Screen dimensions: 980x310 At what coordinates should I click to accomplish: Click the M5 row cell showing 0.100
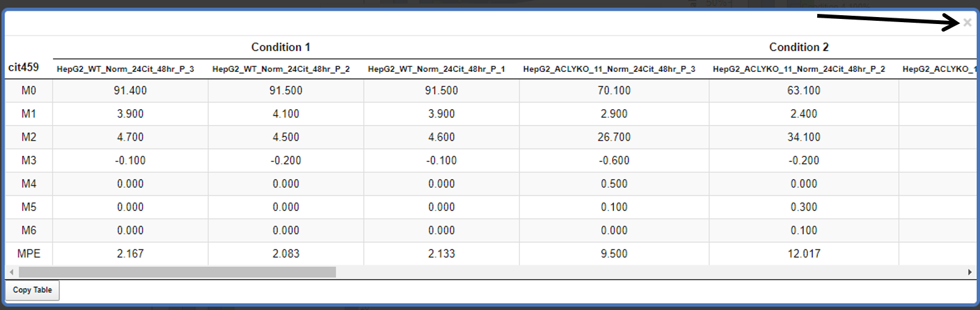point(614,207)
